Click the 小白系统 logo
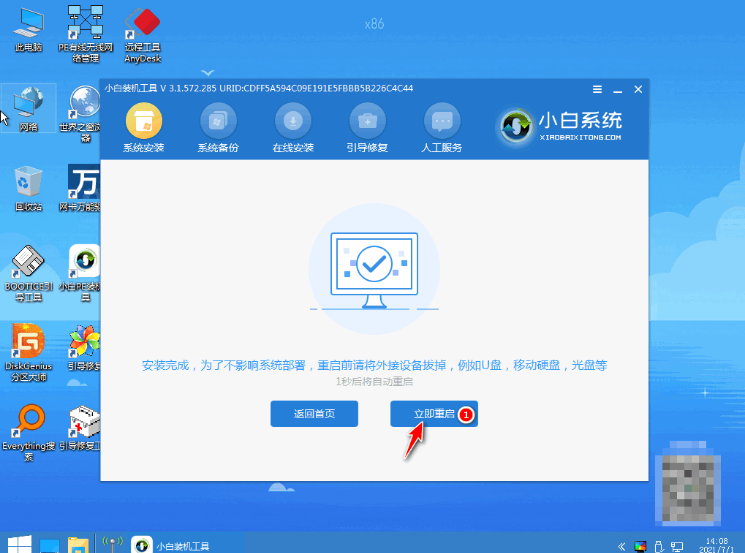 coord(560,126)
